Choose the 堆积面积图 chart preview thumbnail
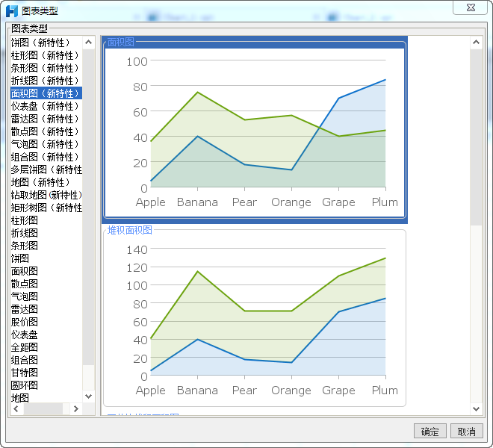The width and height of the screenshot is (493, 448). [255, 318]
